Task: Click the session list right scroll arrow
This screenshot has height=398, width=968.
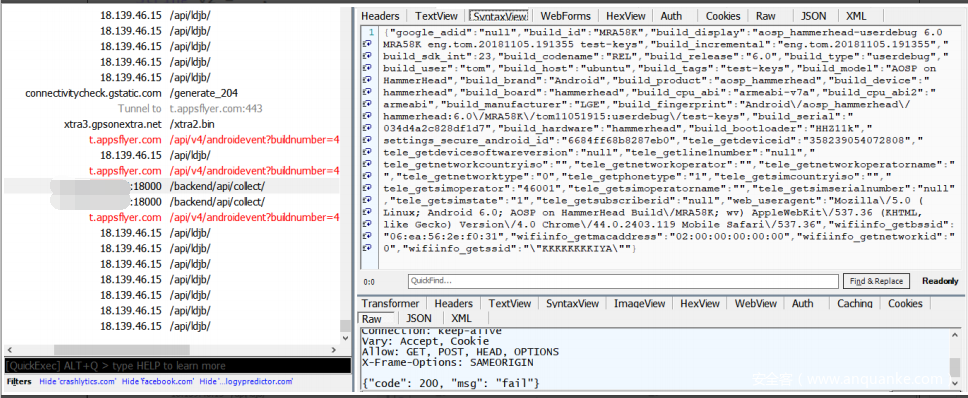Action: [334, 350]
